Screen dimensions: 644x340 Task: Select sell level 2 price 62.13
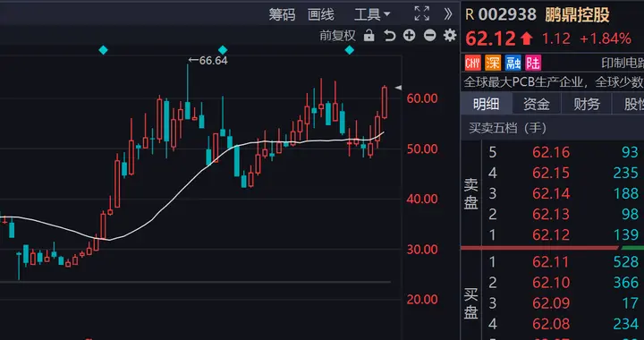click(551, 214)
